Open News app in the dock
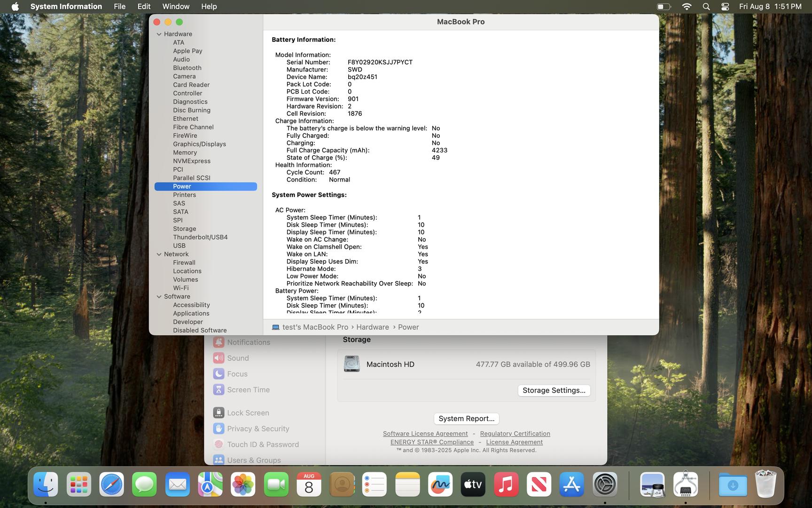 pyautogui.click(x=539, y=484)
